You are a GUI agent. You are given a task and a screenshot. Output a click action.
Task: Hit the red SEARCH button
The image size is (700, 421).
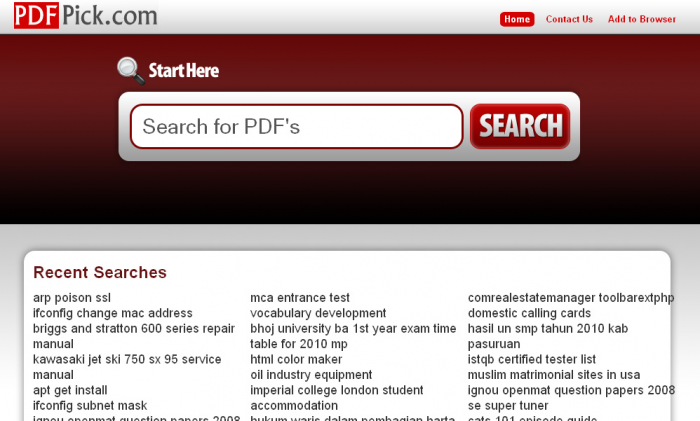point(520,126)
